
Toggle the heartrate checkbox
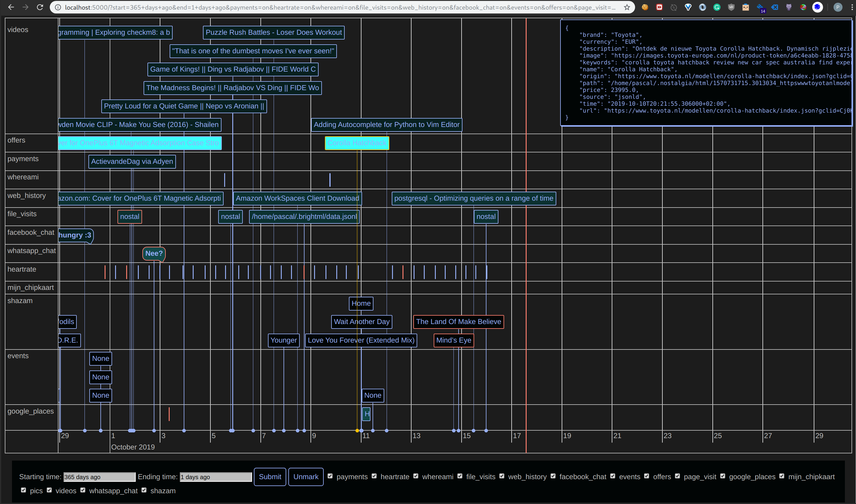(374, 476)
